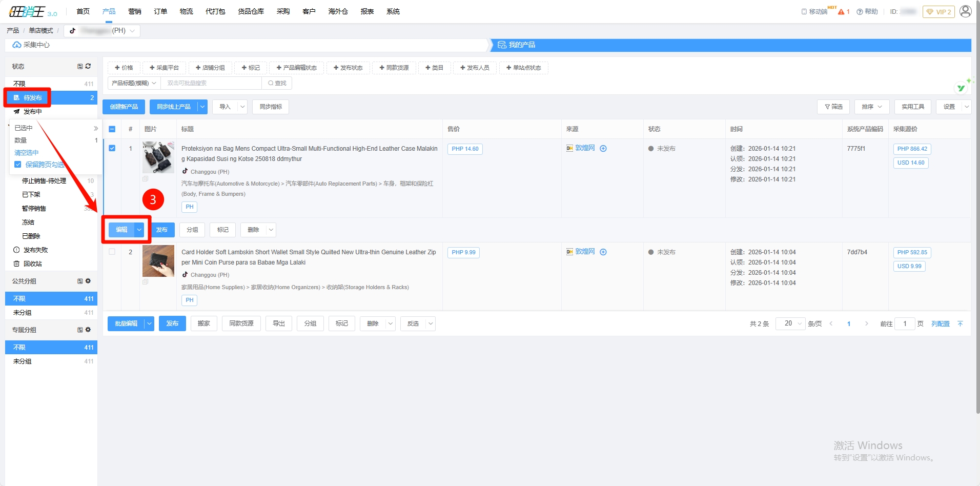
Task: Uncheck the first product row checkbox
Action: pyautogui.click(x=112, y=148)
